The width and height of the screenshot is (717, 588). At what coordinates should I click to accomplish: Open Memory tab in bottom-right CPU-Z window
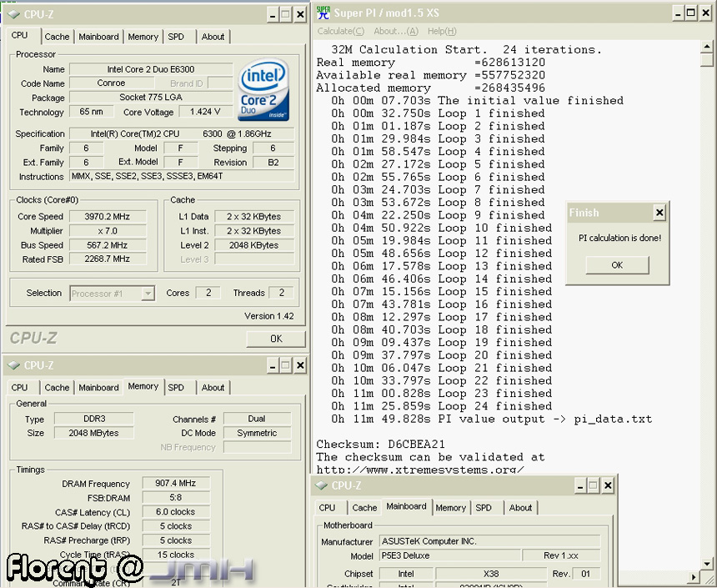[x=450, y=508]
